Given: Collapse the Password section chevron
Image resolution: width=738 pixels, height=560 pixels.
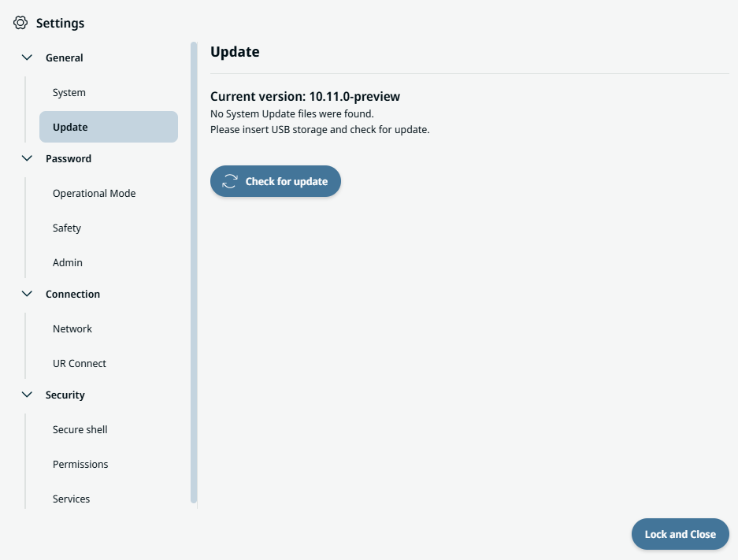Looking at the screenshot, I should coord(28,158).
